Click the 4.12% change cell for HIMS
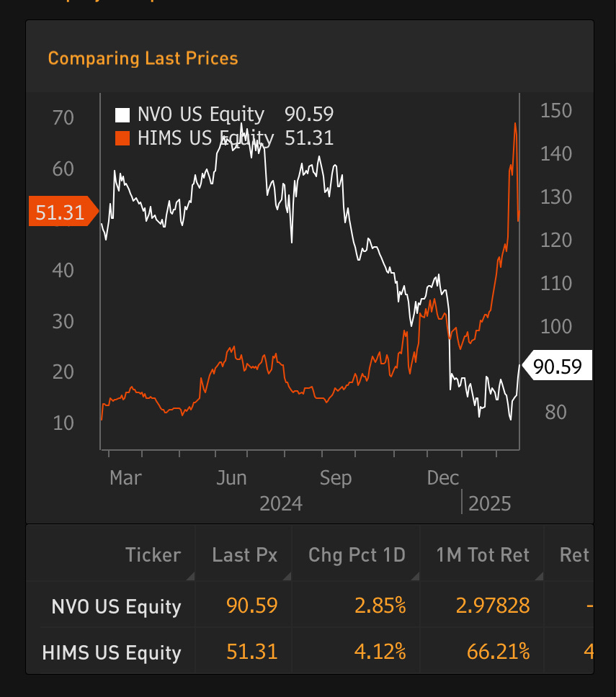This screenshot has width=616, height=697. click(x=380, y=652)
